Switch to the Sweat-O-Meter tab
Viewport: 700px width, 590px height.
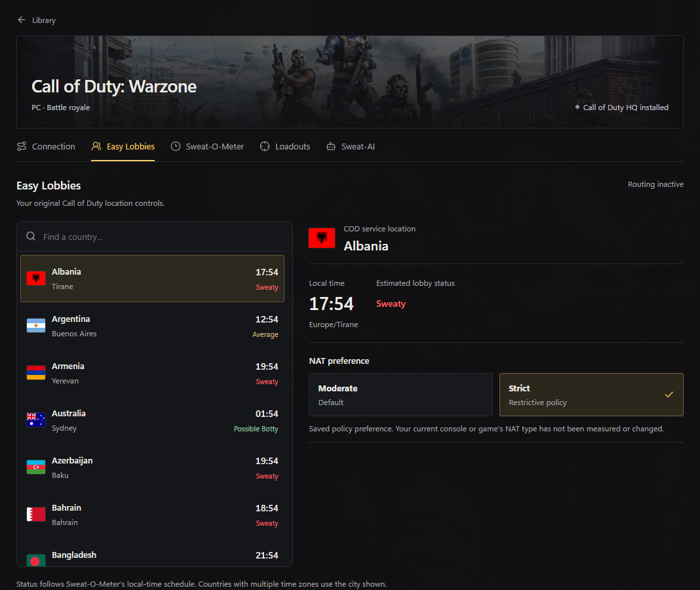click(207, 146)
